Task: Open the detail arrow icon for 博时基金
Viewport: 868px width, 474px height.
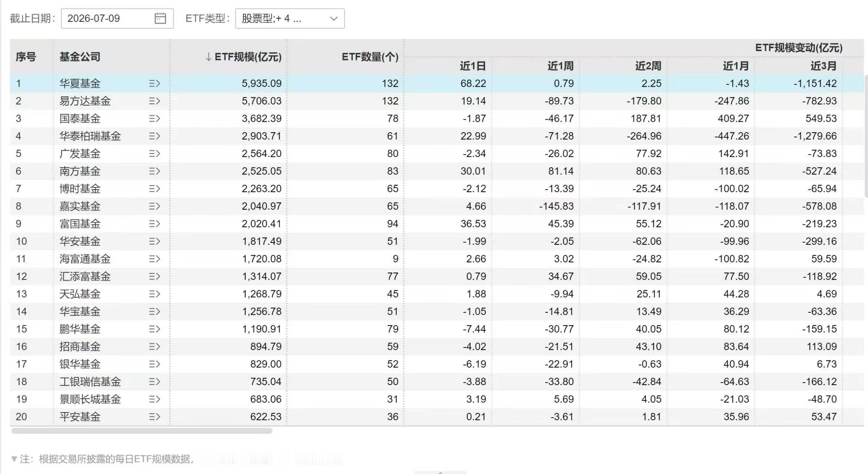Action: pyautogui.click(x=154, y=188)
